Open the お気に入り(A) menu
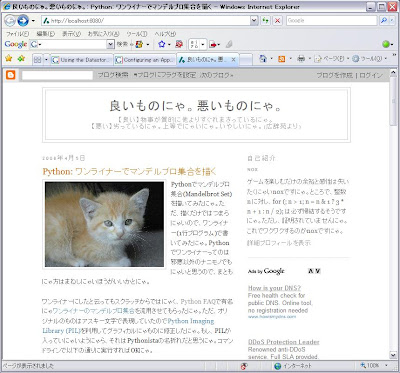 tap(103, 34)
